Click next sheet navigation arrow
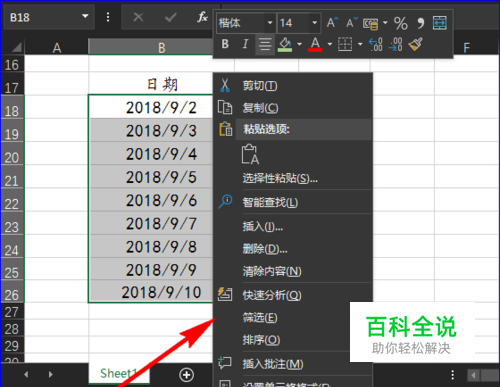 [50, 375]
